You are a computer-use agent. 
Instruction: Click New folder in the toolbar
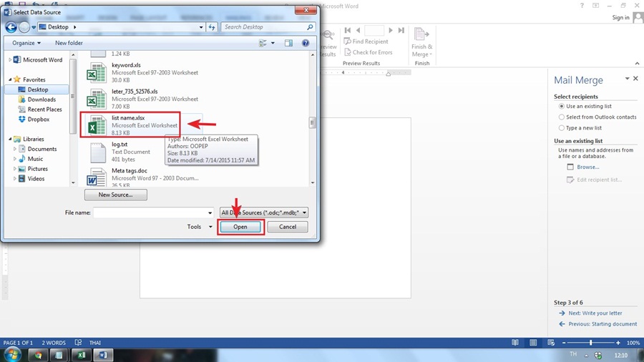point(69,43)
